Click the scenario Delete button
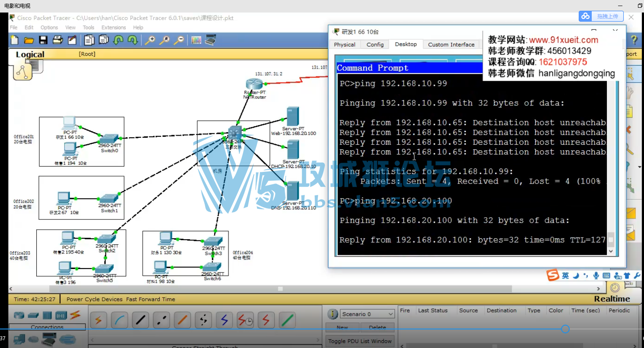The image size is (644, 348). [x=378, y=327]
